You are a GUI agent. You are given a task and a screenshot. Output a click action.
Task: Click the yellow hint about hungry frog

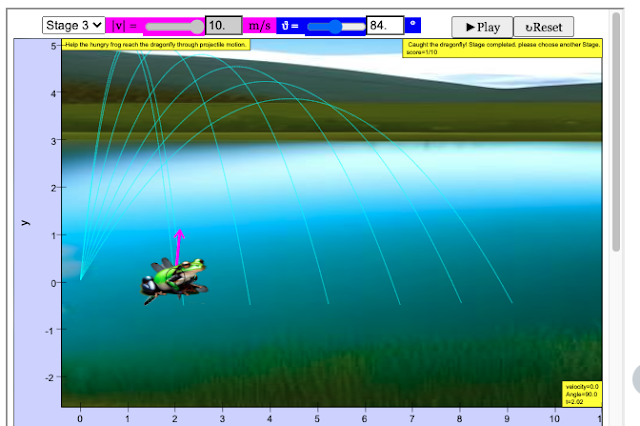pos(156,44)
